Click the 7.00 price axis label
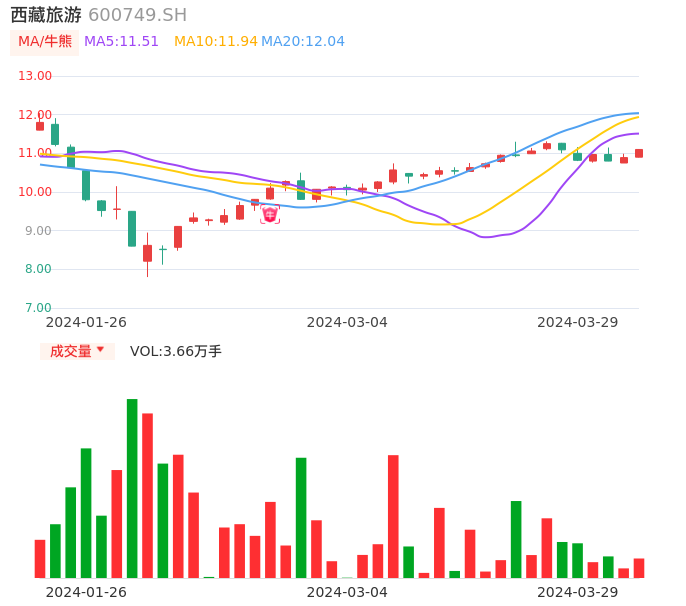The width and height of the screenshot is (686, 606). (36, 308)
